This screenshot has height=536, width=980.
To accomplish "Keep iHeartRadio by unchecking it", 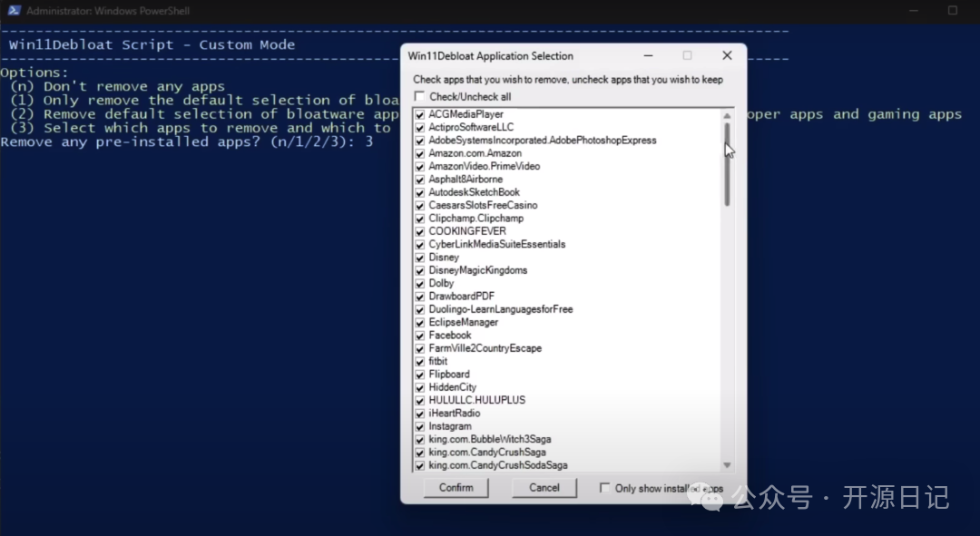I will tap(419, 414).
